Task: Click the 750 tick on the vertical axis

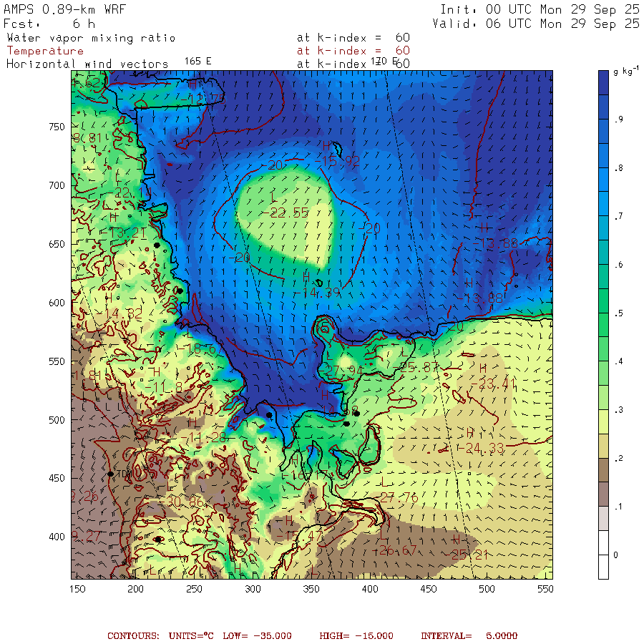Action: pos(57,127)
